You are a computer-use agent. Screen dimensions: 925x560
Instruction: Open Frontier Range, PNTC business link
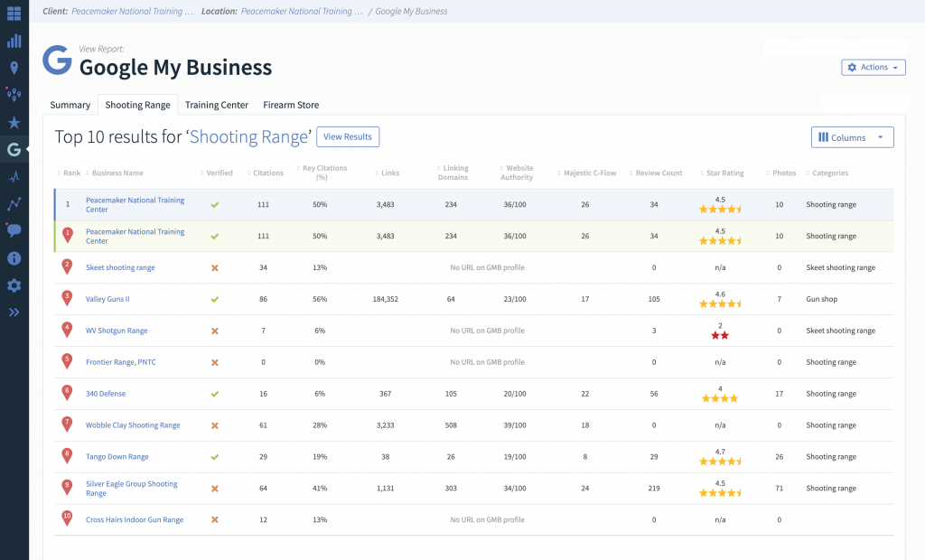(121, 362)
